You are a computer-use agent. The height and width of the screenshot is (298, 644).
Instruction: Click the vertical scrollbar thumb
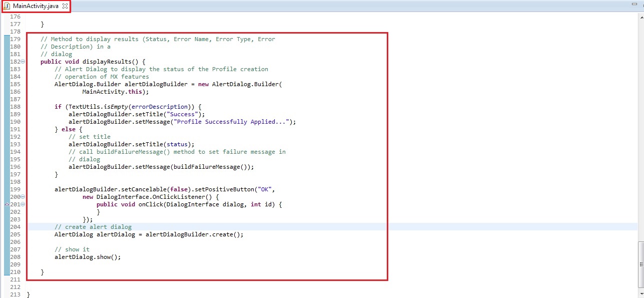tap(640, 264)
